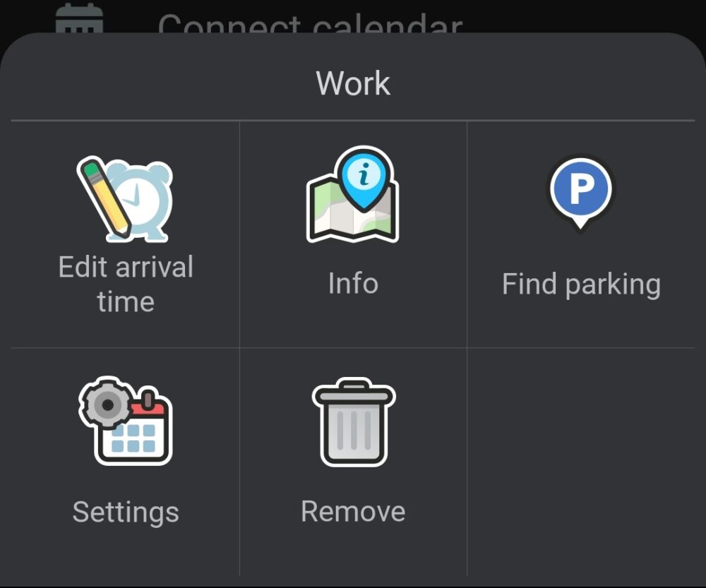
Task: Tap the Edit arrival time label text
Action: [x=126, y=284]
